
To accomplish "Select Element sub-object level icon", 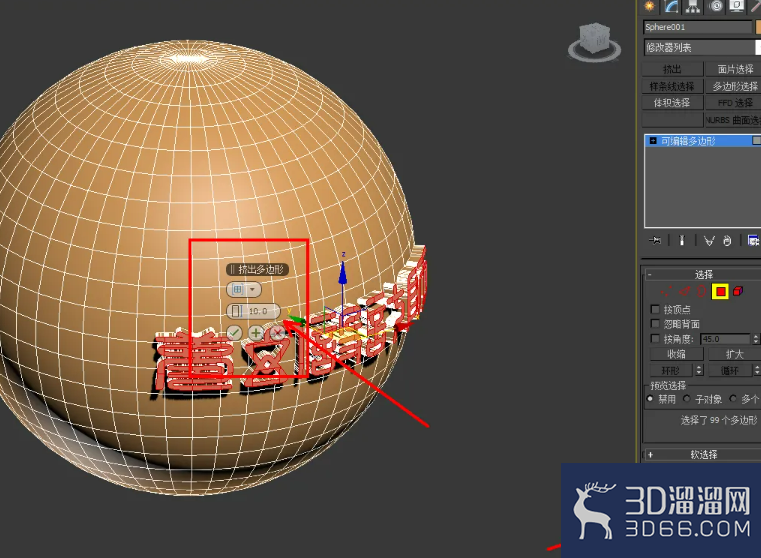I will (x=738, y=291).
